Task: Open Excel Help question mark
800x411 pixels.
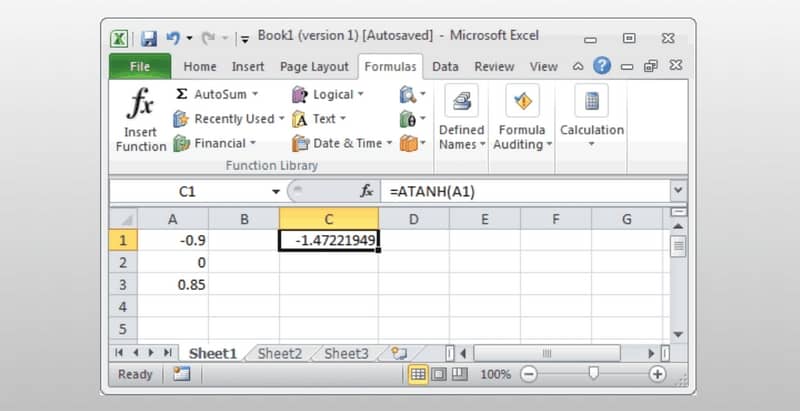Action: pos(602,66)
